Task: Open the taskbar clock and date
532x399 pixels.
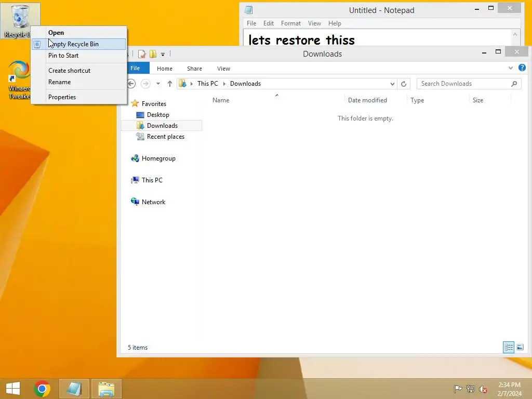Action: click(x=509, y=389)
